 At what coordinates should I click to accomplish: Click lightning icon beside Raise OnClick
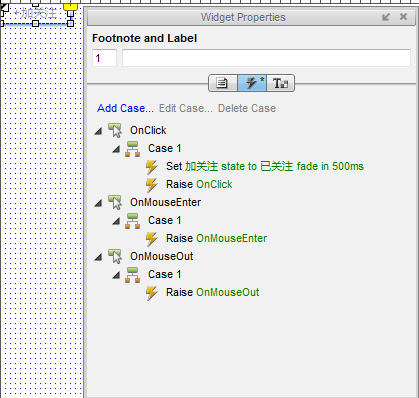coord(152,185)
